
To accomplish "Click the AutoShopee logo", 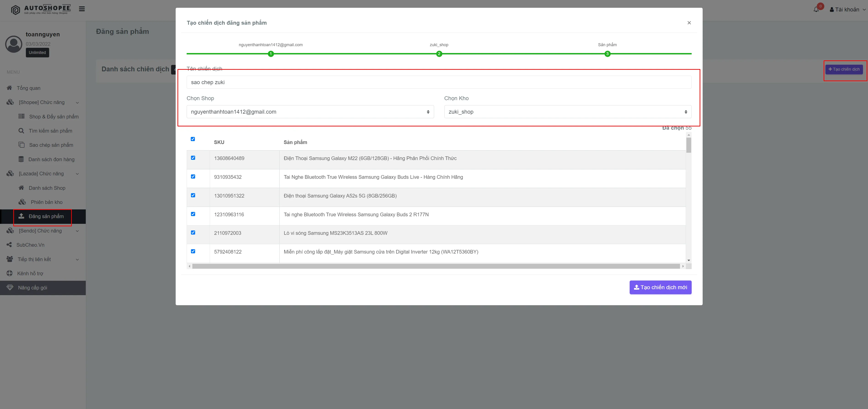I will click(41, 9).
